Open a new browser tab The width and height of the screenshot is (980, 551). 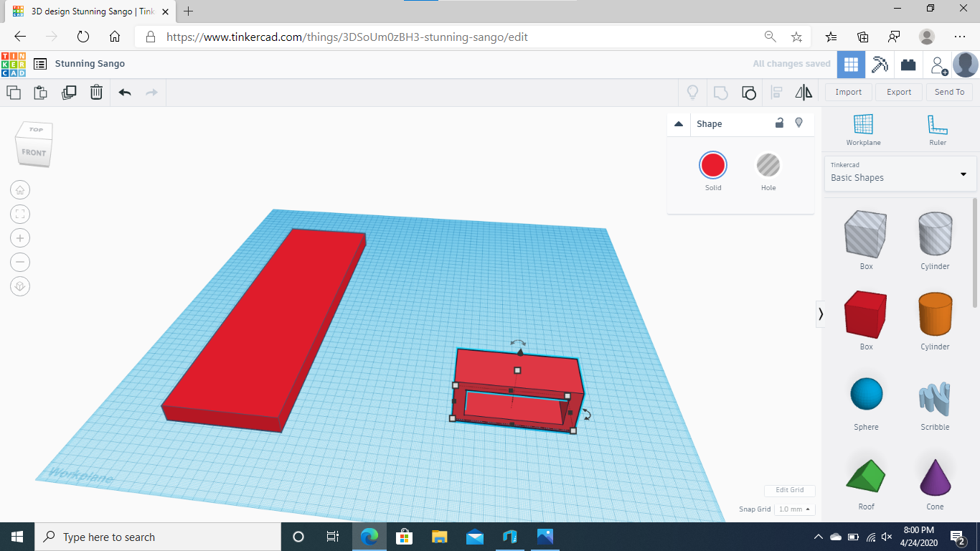(x=189, y=11)
